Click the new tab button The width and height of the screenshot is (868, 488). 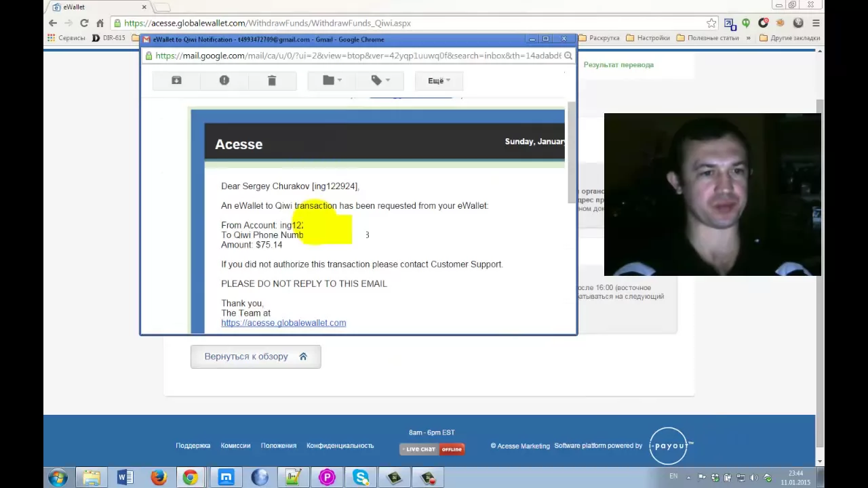pyautogui.click(x=161, y=7)
